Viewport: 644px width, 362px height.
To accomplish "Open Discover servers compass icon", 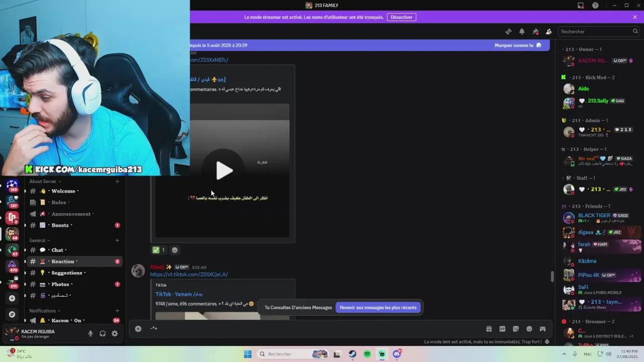I will (12, 314).
